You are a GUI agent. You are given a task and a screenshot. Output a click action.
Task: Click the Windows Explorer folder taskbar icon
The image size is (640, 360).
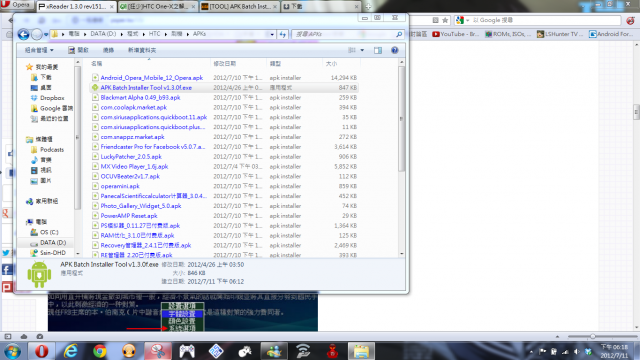click(x=361, y=351)
